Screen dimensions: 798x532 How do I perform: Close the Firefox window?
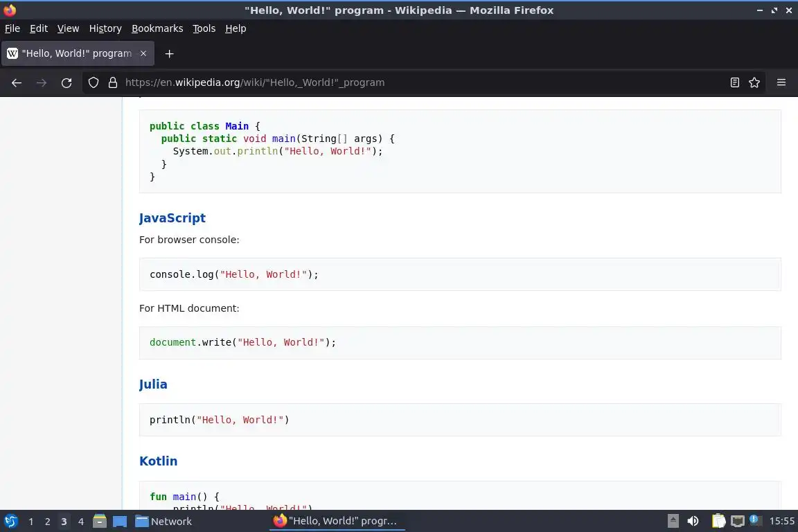coord(789,10)
